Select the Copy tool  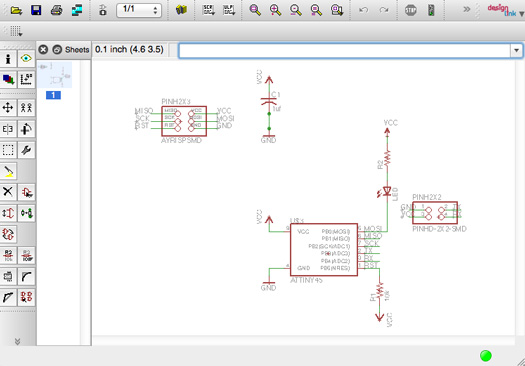coord(26,108)
